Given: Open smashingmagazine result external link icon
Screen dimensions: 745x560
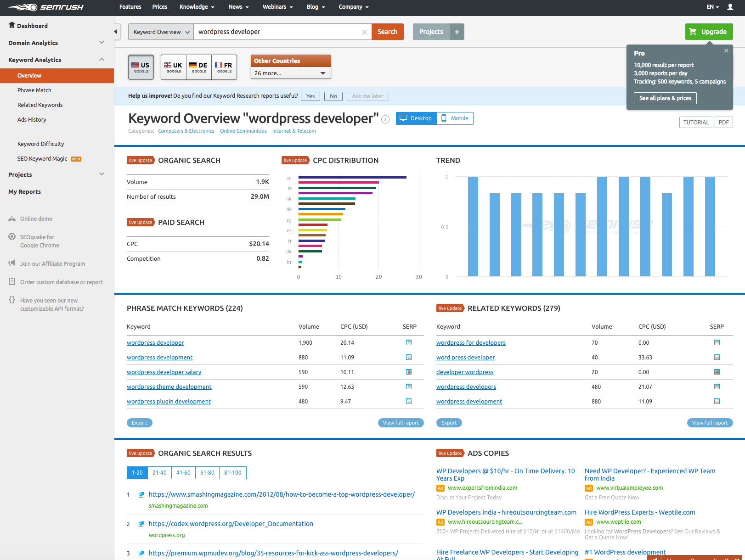Looking at the screenshot, I should [x=141, y=495].
